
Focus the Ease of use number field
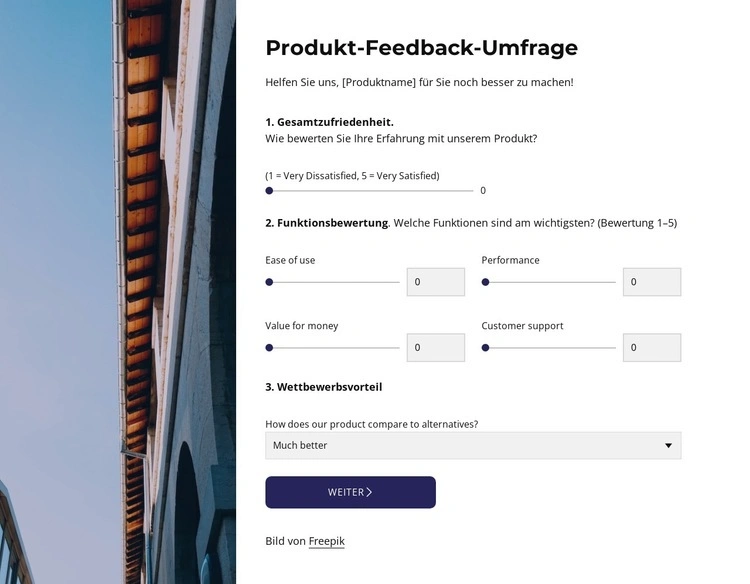coord(435,282)
